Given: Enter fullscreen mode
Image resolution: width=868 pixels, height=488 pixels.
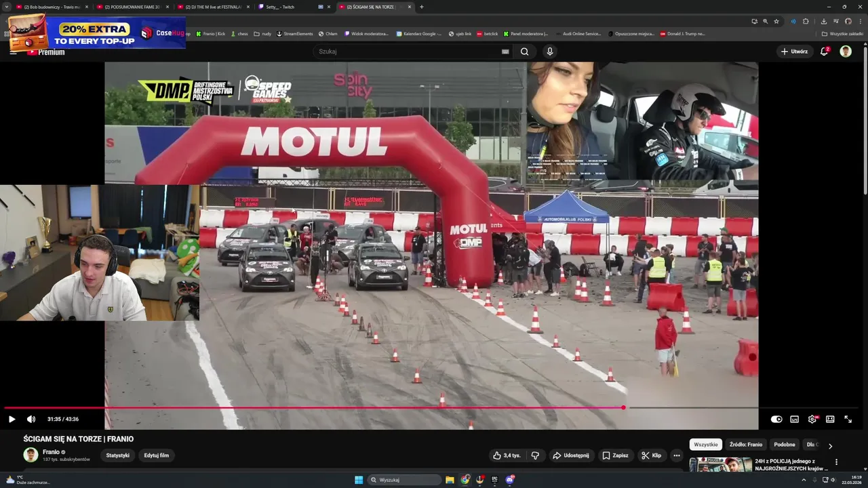Looking at the screenshot, I should [848, 420].
